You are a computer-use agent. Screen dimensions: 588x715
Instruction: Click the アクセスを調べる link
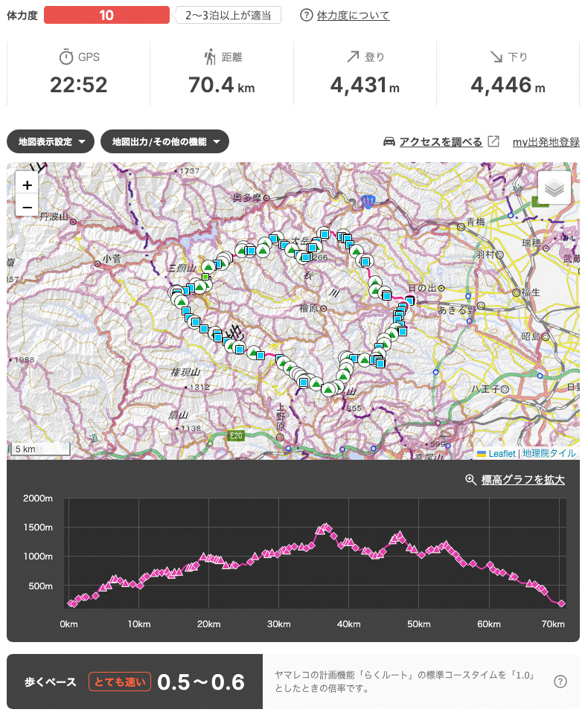(441, 141)
